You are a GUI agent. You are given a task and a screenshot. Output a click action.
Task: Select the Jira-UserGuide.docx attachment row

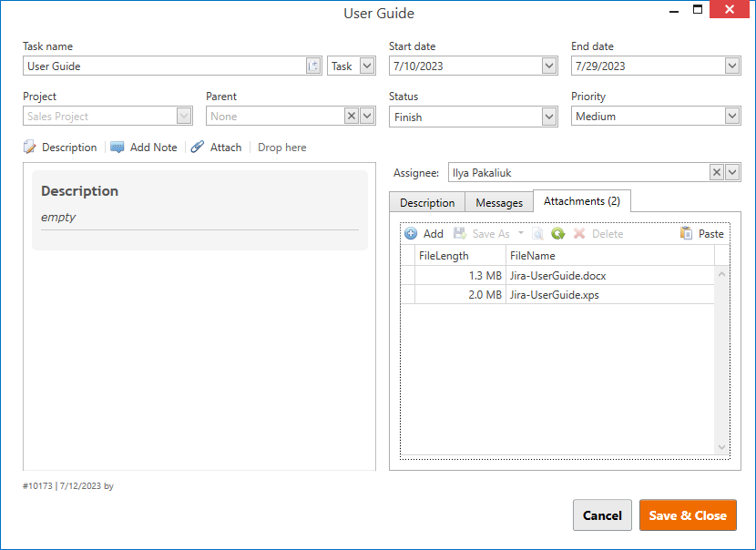click(557, 275)
